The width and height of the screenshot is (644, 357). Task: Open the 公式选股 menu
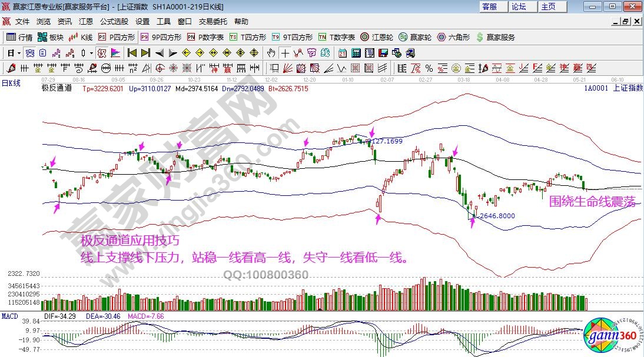coord(114,22)
